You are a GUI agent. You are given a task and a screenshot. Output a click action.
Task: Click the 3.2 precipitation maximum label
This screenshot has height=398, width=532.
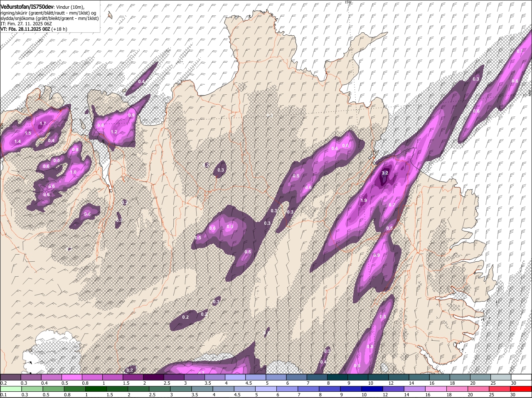(385, 173)
